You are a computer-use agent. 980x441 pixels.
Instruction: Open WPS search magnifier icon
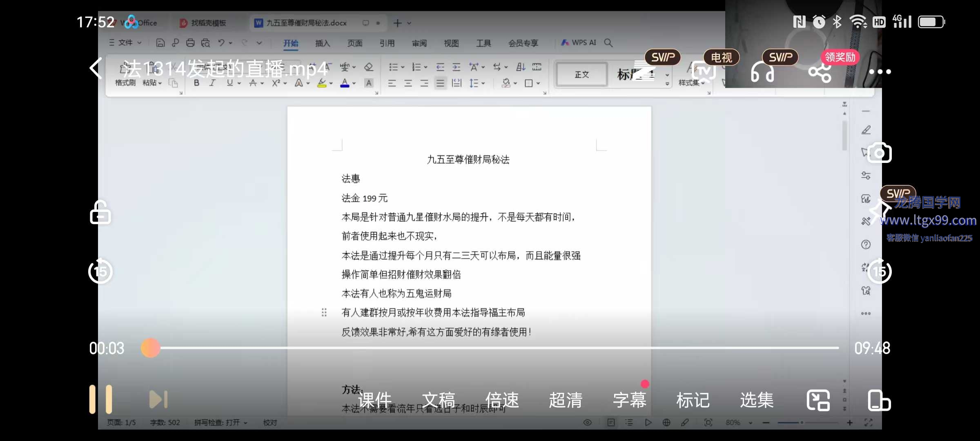(x=608, y=43)
